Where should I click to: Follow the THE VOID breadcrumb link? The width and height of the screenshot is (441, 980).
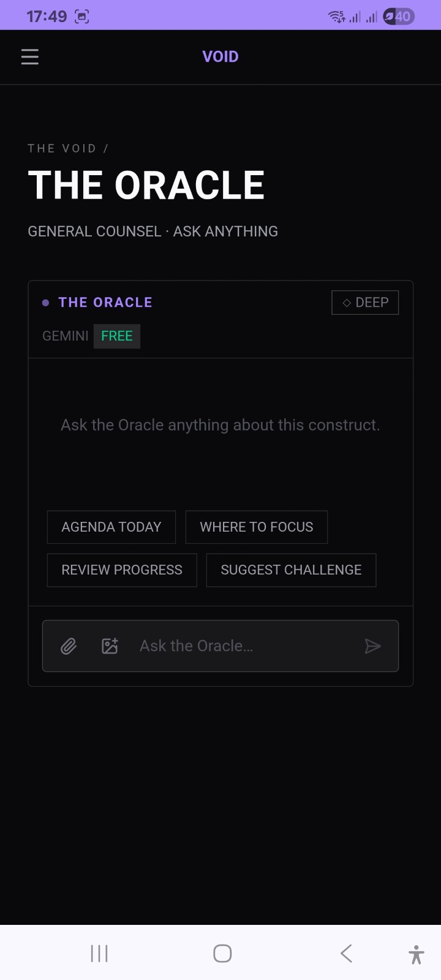[62, 148]
